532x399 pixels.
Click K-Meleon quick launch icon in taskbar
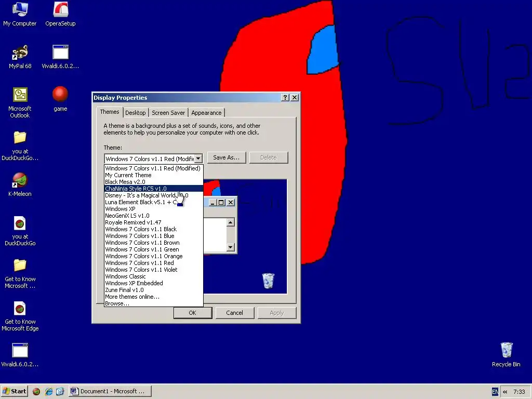click(x=36, y=391)
